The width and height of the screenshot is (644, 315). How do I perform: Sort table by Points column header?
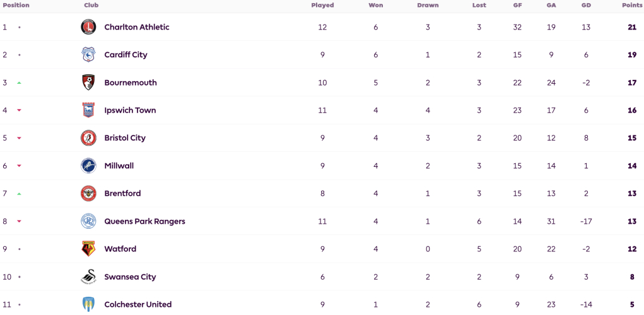[633, 5]
